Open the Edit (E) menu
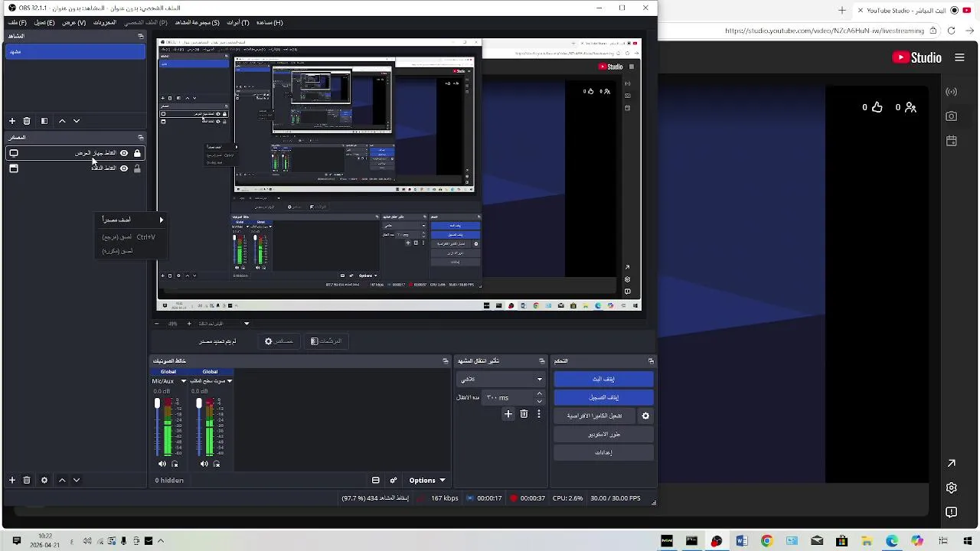Screen dimensions: 980x551 click(44, 22)
